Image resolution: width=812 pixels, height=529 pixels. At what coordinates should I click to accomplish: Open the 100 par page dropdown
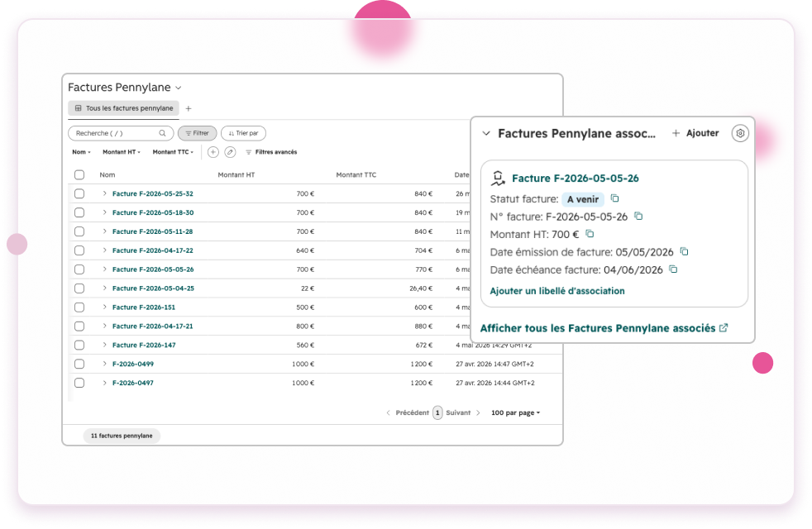pyautogui.click(x=515, y=412)
